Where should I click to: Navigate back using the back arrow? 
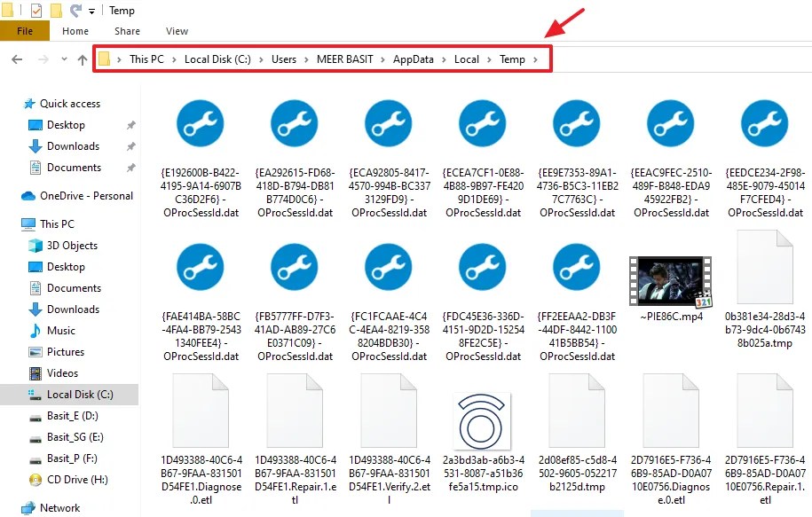click(18, 59)
